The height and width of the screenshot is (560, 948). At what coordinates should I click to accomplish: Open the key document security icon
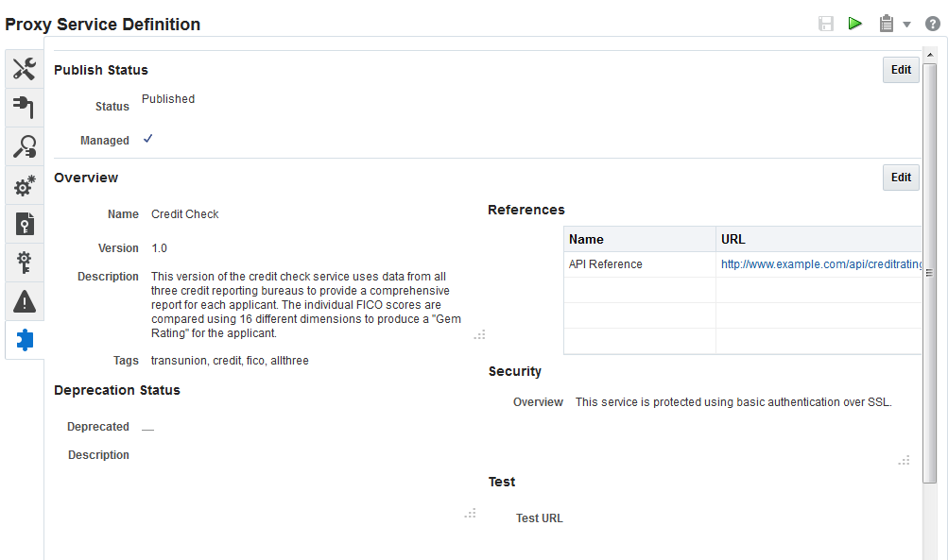[x=24, y=224]
